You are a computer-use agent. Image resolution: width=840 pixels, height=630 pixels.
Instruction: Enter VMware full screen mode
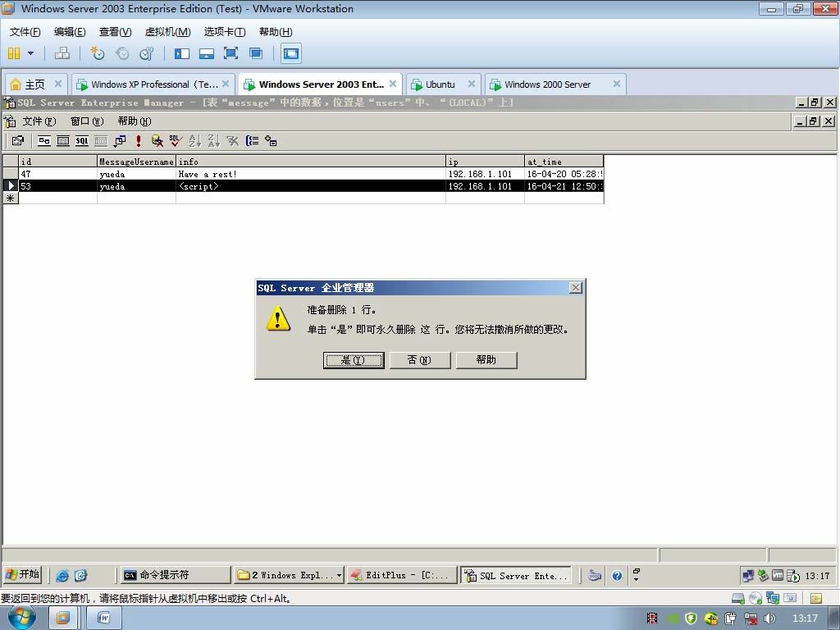pos(231,53)
